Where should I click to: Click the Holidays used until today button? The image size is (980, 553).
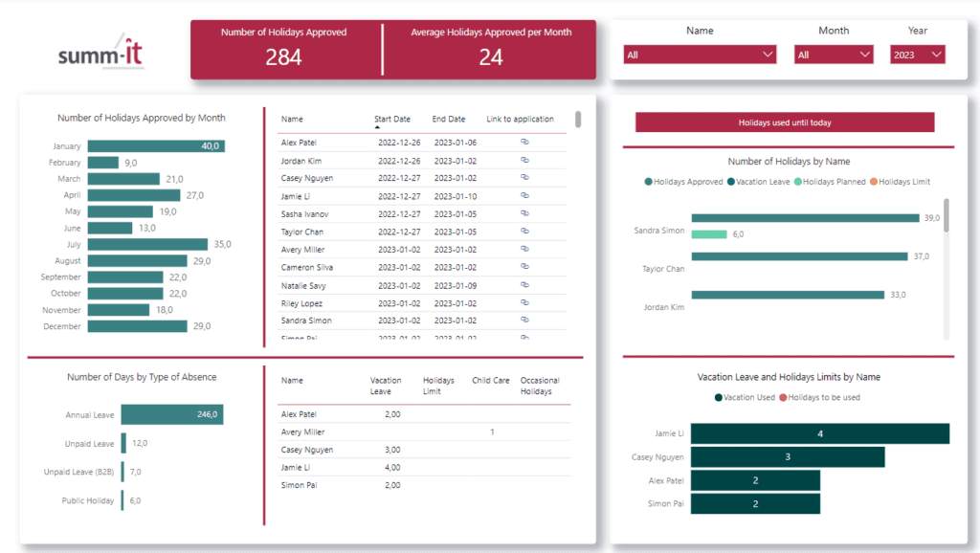pos(785,122)
